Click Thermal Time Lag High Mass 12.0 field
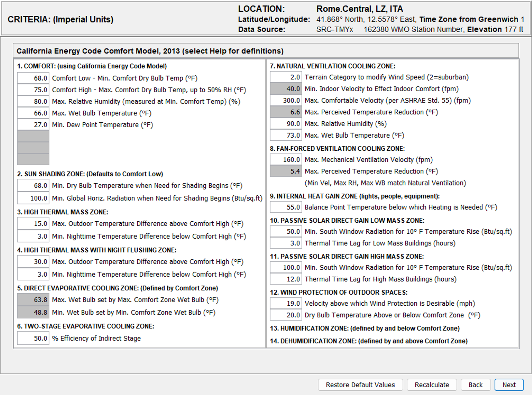The height and width of the screenshot is (395, 532). 286,279
